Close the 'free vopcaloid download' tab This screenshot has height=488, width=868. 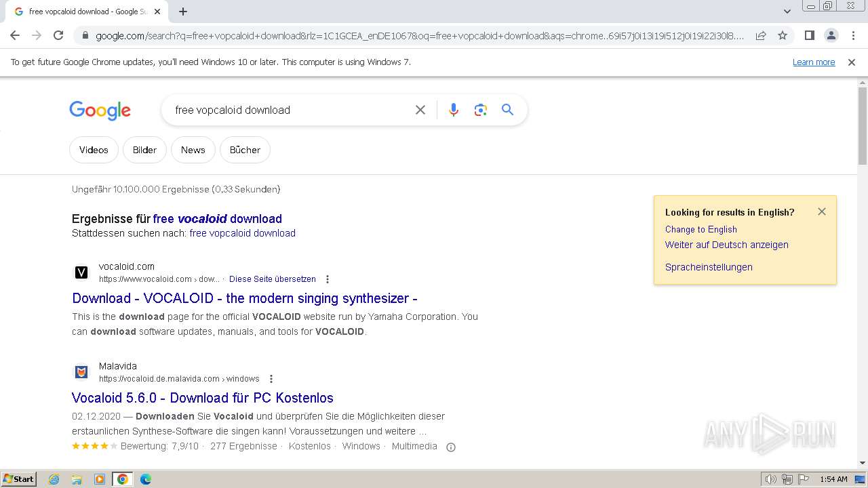click(157, 12)
